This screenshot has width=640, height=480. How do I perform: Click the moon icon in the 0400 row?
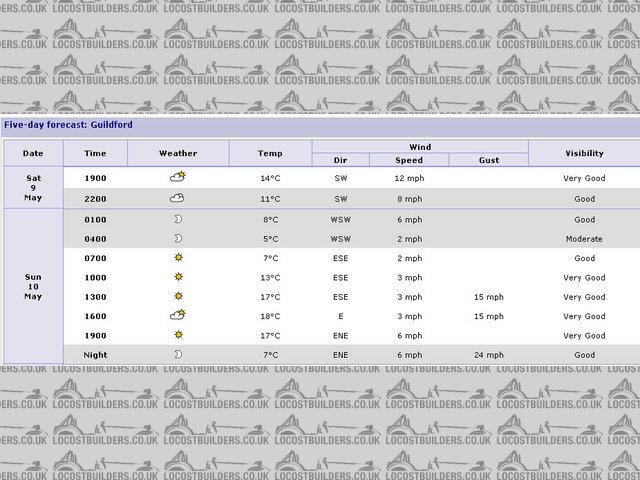click(x=178, y=239)
